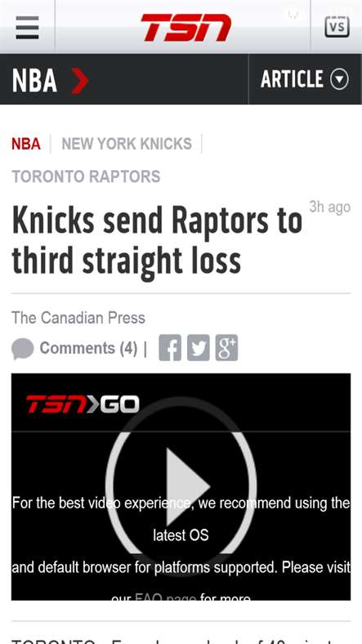This screenshot has height=644, width=362.
Task: View Comments (4)
Action: pyautogui.click(x=88, y=348)
